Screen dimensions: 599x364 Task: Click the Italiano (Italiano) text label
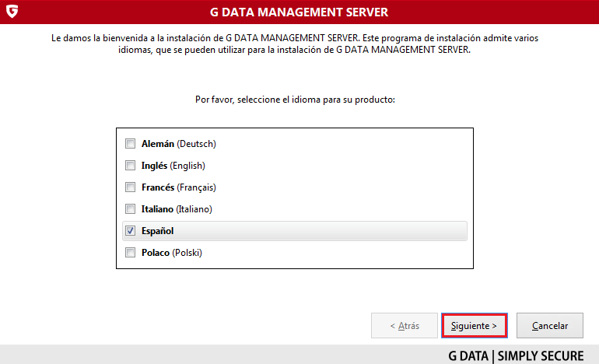pyautogui.click(x=177, y=209)
